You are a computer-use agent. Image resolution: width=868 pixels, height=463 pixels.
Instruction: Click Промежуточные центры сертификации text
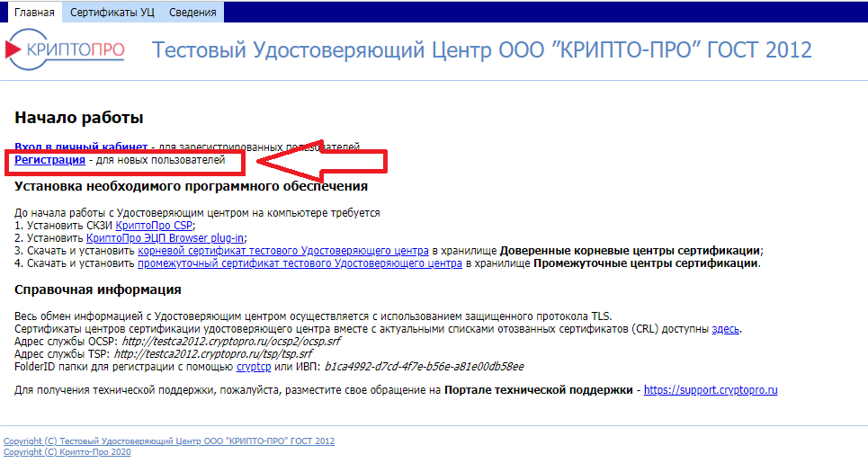[x=646, y=263]
